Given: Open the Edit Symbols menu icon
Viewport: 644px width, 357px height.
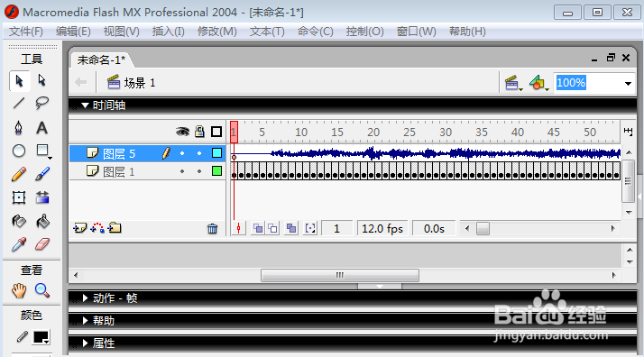Looking at the screenshot, I should [538, 83].
